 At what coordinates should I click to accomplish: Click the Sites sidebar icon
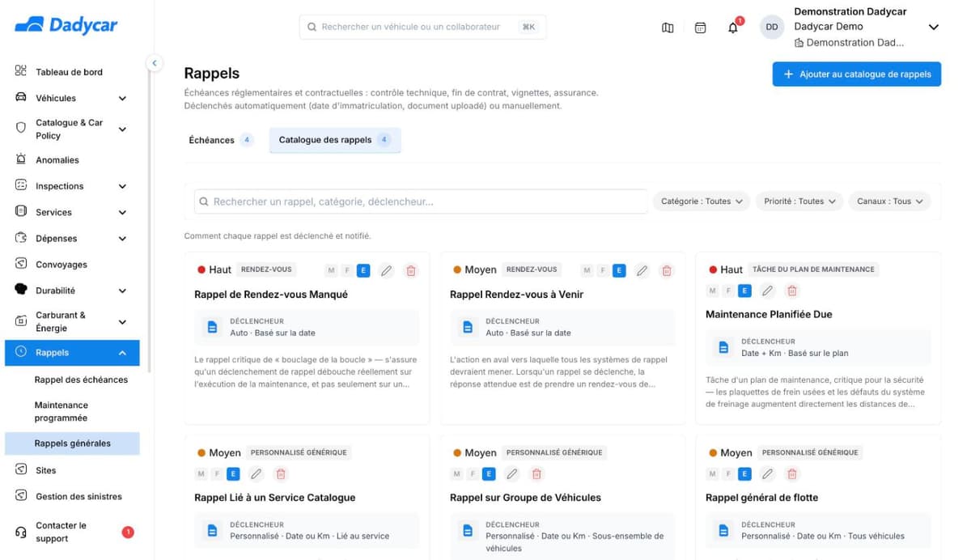[21, 470]
